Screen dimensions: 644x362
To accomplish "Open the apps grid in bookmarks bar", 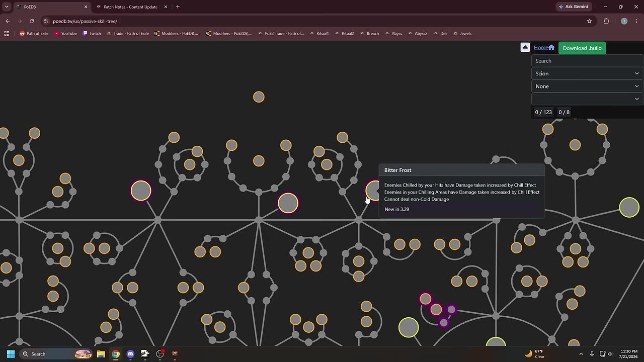I will (7, 34).
